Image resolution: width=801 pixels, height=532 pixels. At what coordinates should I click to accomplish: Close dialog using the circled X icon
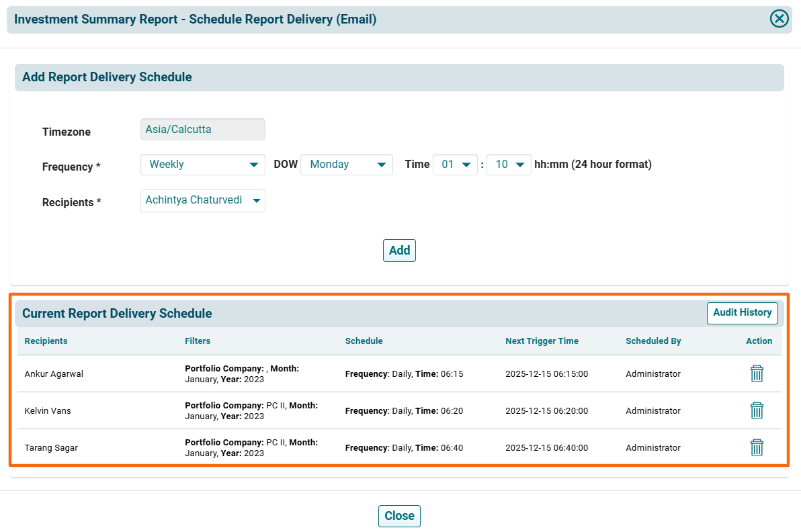pos(779,19)
